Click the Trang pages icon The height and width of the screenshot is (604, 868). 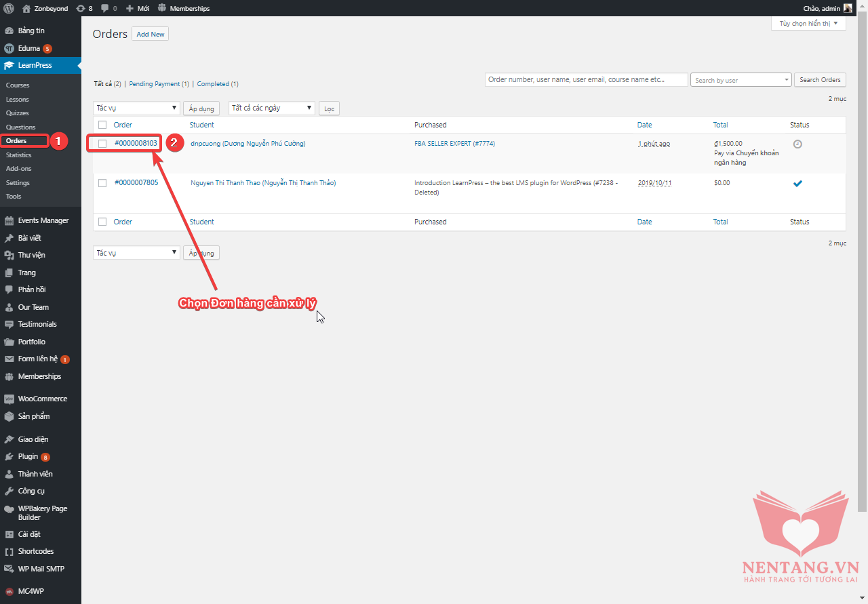coord(9,273)
